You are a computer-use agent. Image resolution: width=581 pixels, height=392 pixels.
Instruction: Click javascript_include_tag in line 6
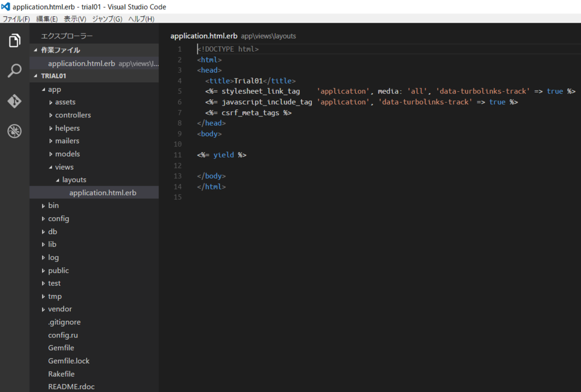(x=267, y=102)
